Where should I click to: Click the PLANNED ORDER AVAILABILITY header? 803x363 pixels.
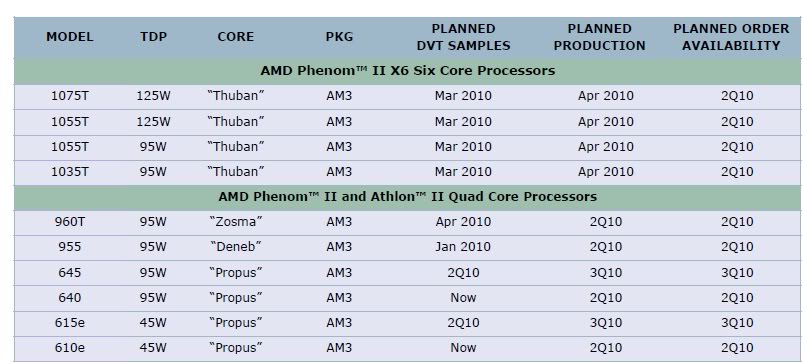coord(731,37)
